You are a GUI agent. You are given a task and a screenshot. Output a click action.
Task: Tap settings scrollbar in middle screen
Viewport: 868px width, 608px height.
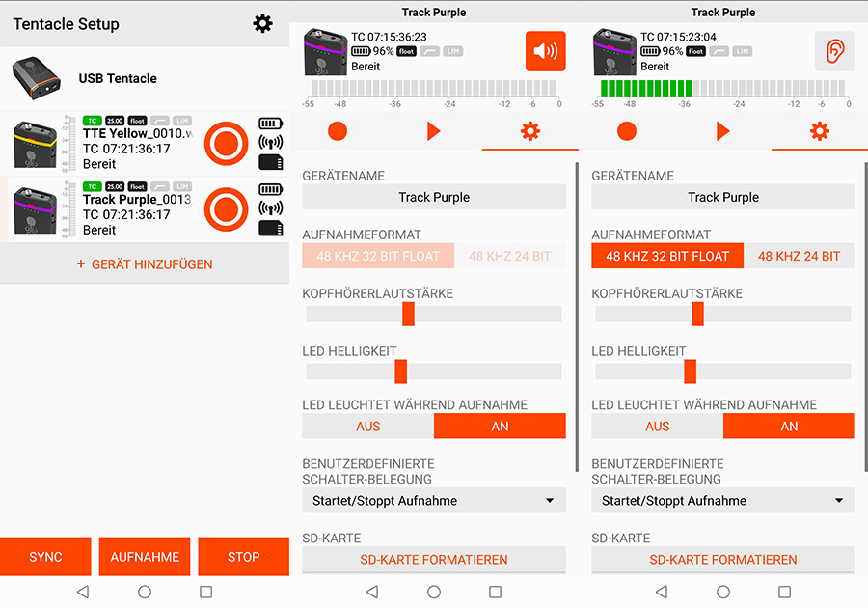(577, 317)
